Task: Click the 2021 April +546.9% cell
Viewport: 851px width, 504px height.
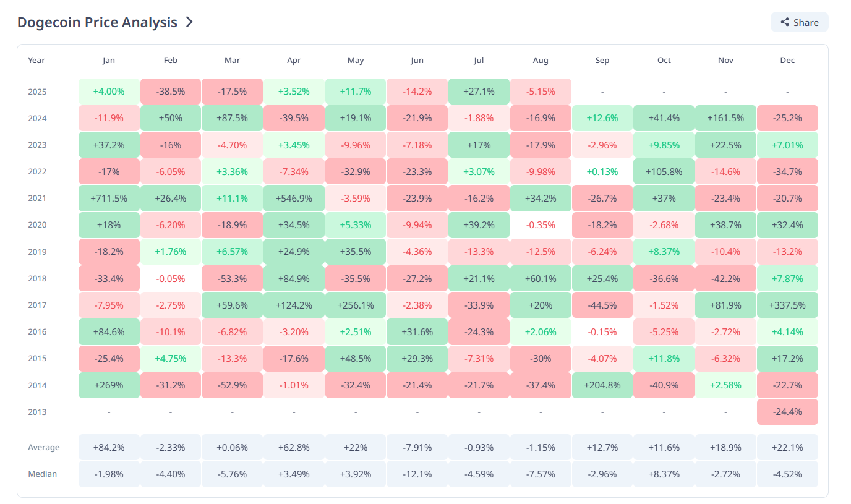Action: point(294,199)
